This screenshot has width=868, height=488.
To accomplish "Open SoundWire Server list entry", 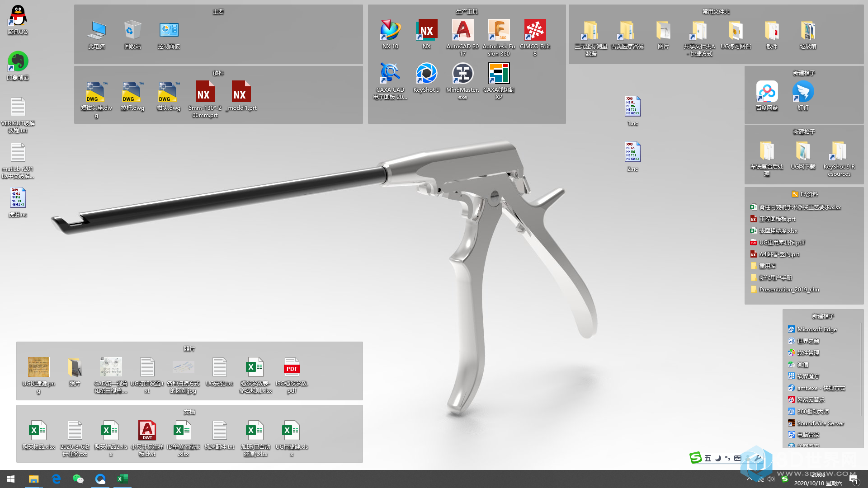I will coord(816,423).
